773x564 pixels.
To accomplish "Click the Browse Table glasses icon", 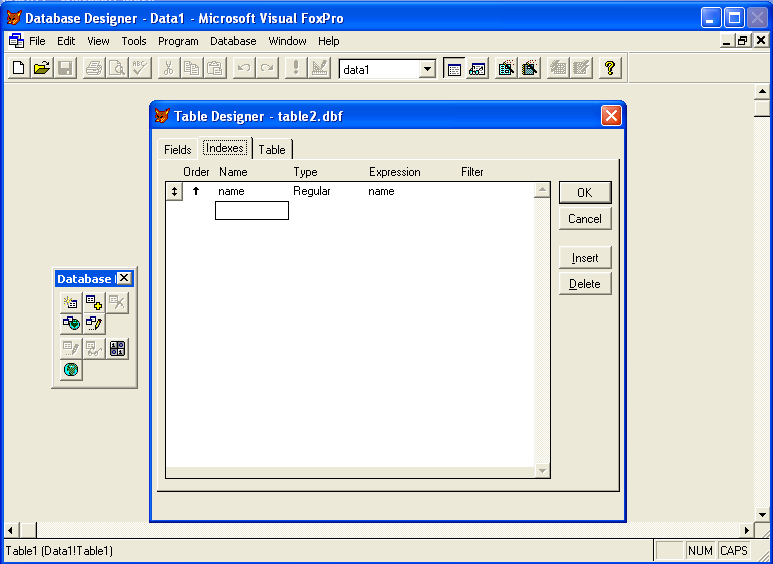I will [x=94, y=349].
